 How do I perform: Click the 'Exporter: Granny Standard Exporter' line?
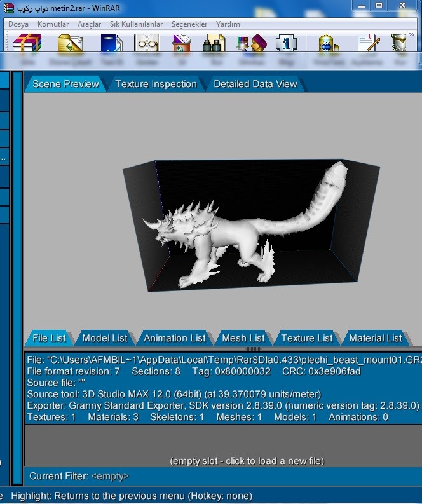[x=223, y=405]
